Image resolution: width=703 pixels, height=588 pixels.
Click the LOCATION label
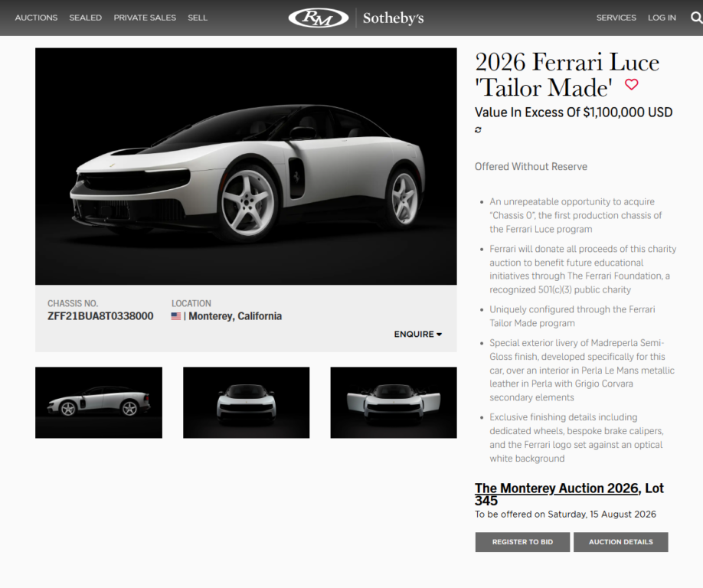191,303
